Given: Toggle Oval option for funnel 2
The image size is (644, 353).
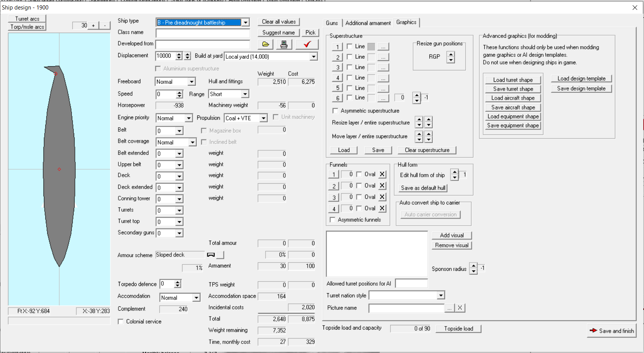Looking at the screenshot, I should (x=359, y=186).
